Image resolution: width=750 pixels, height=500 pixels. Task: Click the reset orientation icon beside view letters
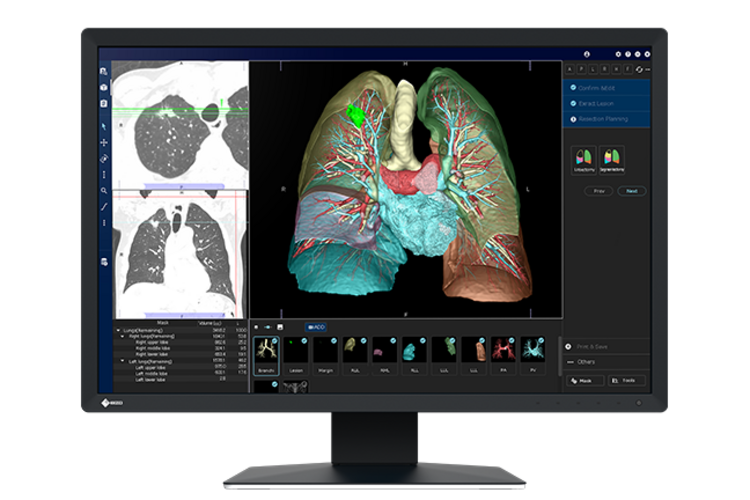coord(639,69)
